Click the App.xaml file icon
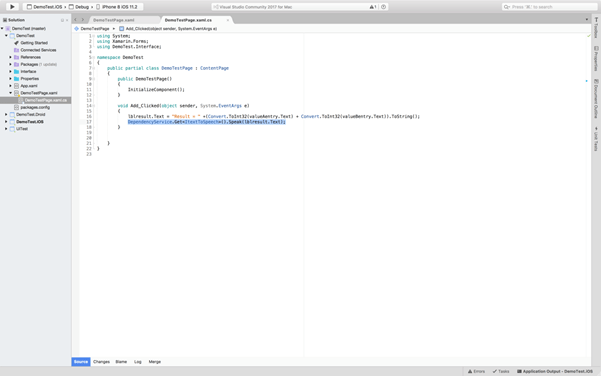Viewport: 601px width, 376px height. (16, 86)
